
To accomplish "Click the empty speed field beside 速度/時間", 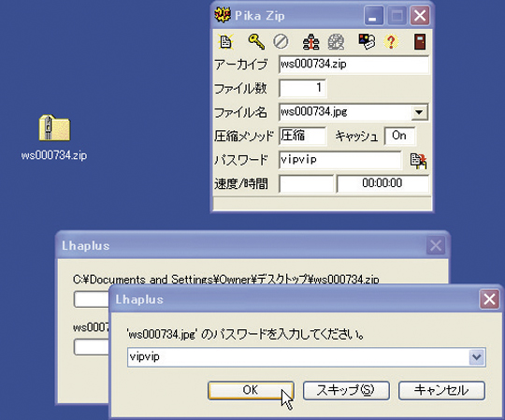I will [x=306, y=183].
